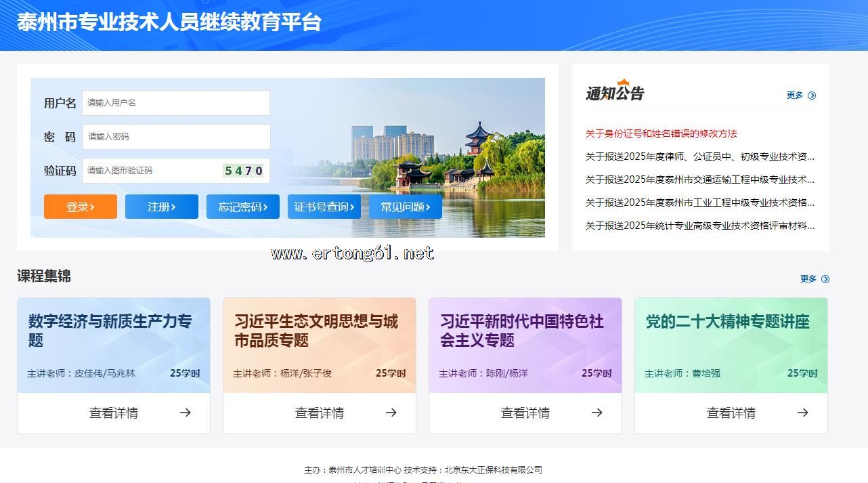Viewport: 868px width, 483px height.
Task: Open notice about 泰州市交通运输工程中级 qualifications
Action: coord(699,180)
